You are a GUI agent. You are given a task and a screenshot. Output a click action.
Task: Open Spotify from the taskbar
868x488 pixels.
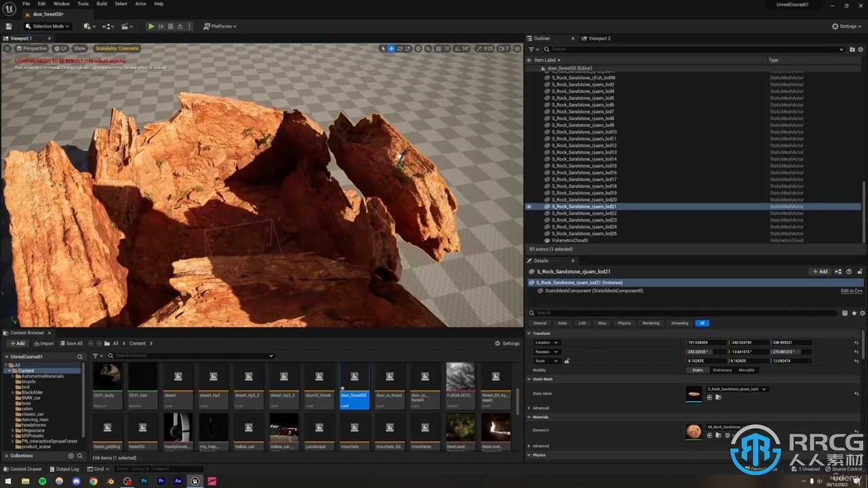42,481
